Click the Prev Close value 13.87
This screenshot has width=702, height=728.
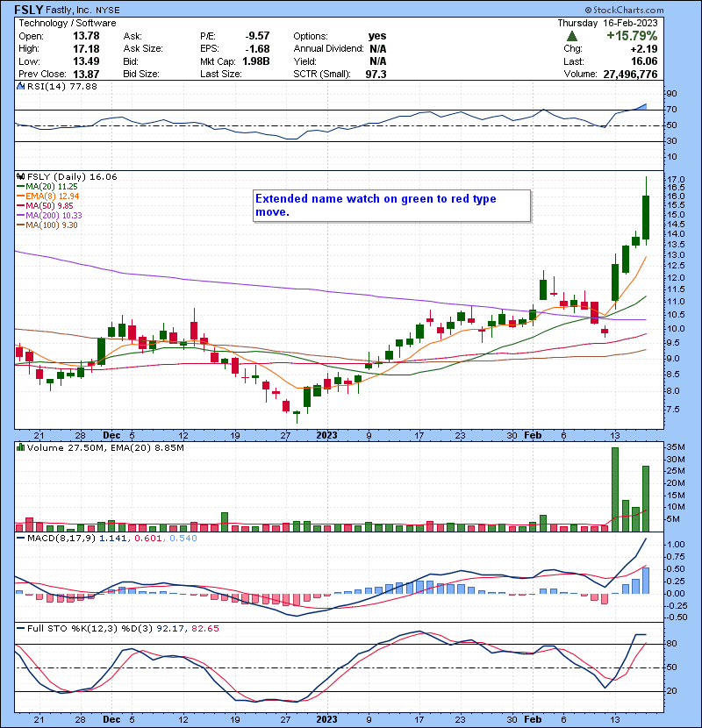point(86,75)
